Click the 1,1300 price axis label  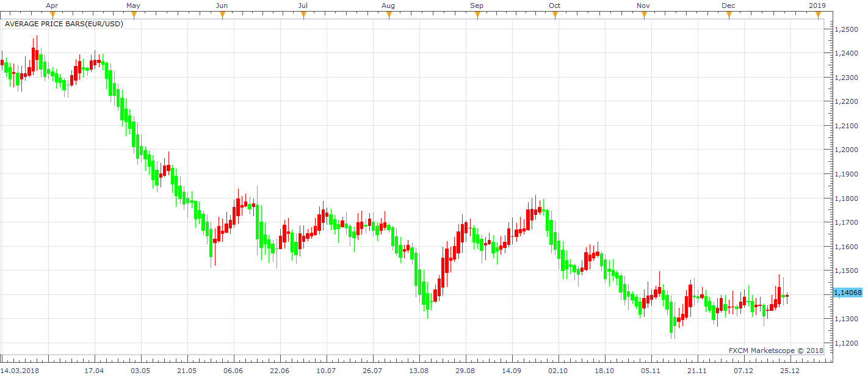tap(846, 319)
